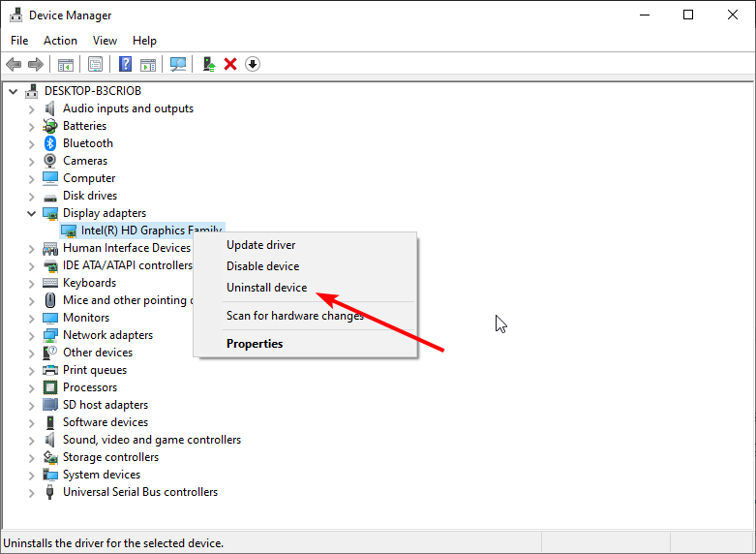Click the Forward arrow toolbar icon
This screenshot has width=756, height=554.
click(36, 64)
